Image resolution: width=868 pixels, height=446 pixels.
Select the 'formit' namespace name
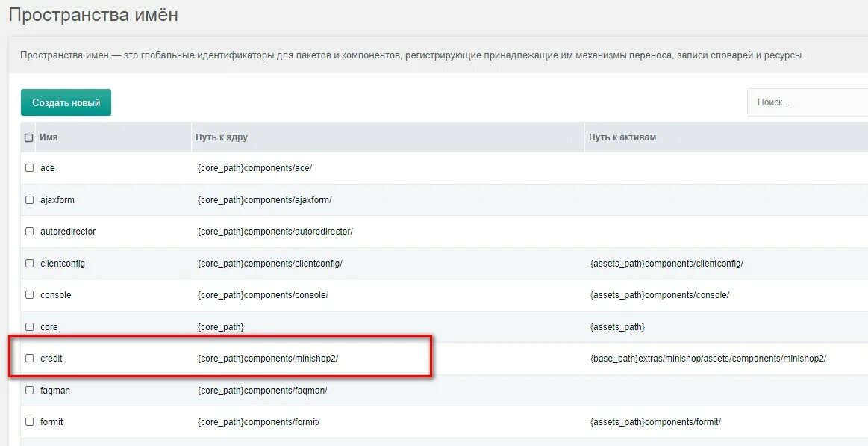click(x=51, y=422)
